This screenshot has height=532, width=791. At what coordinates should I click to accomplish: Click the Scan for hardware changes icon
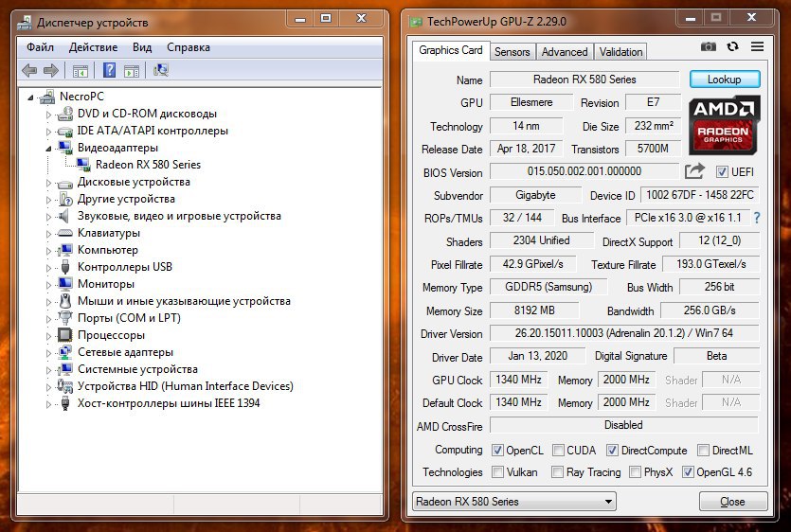coord(161,70)
